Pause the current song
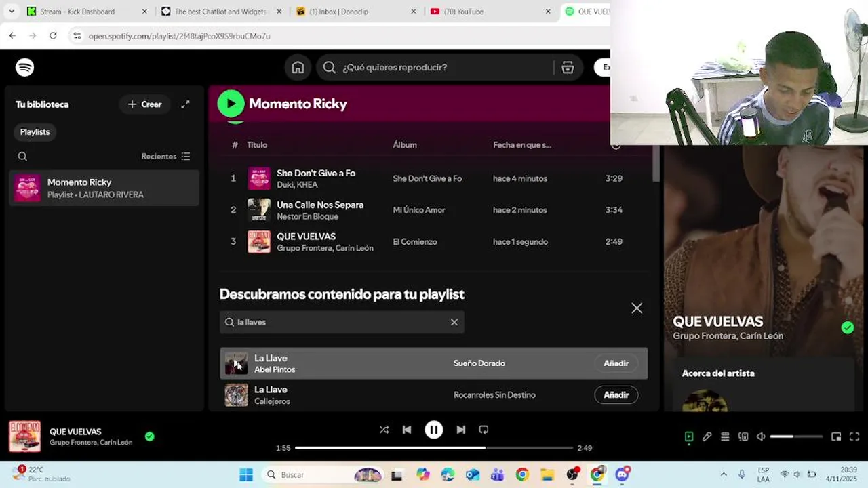868x488 pixels. [x=434, y=430]
